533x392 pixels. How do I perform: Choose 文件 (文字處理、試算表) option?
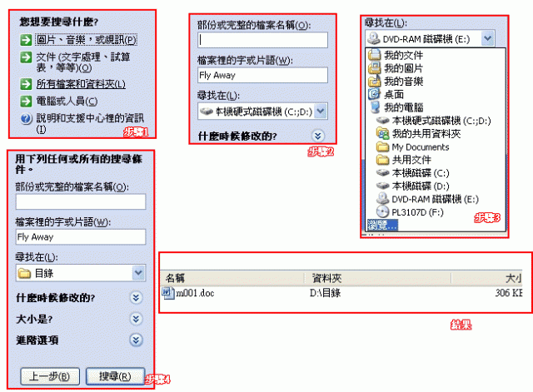click(83, 62)
